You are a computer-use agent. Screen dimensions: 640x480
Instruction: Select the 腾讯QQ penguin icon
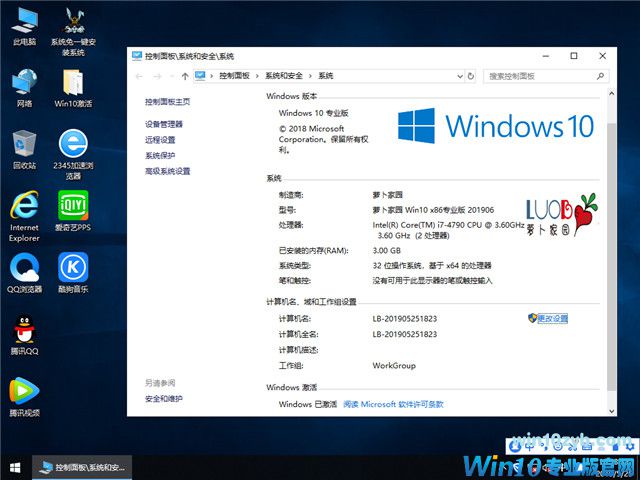[24, 335]
